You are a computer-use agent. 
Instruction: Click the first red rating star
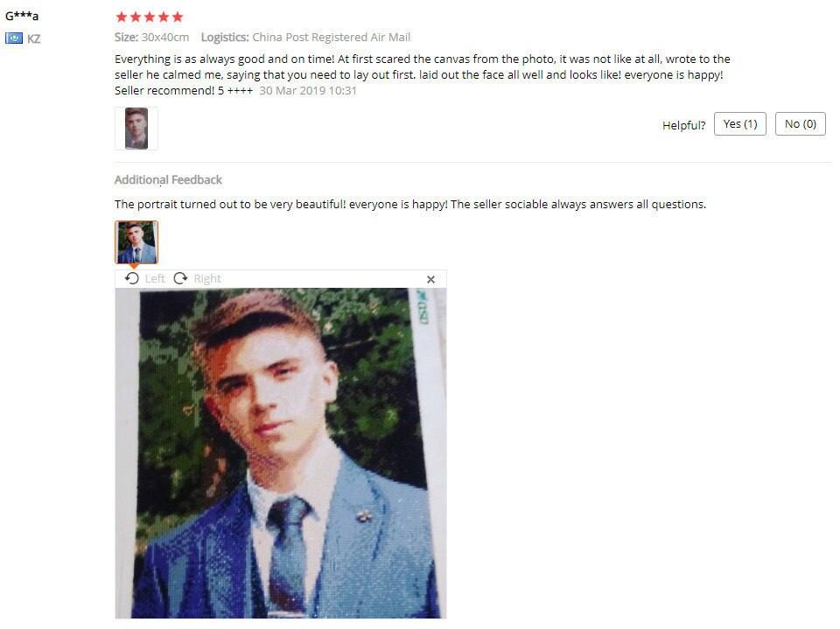tap(122, 17)
